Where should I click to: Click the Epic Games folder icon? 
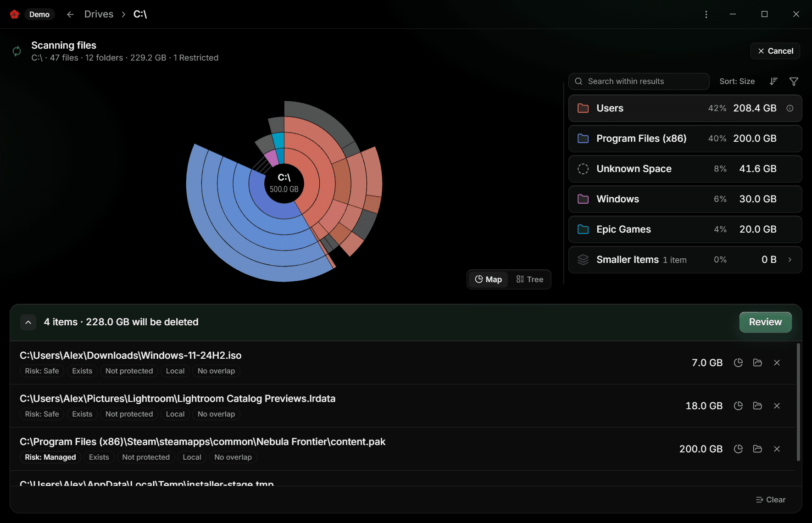click(x=583, y=229)
